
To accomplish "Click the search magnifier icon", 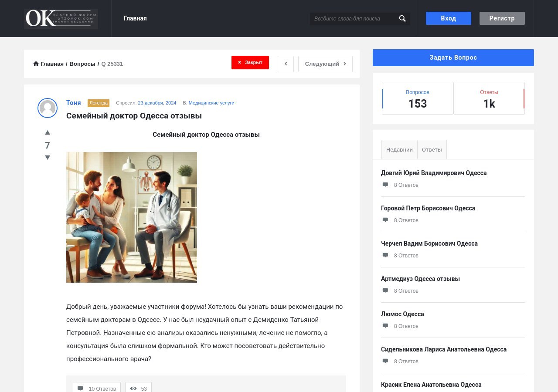I will click(x=402, y=19).
